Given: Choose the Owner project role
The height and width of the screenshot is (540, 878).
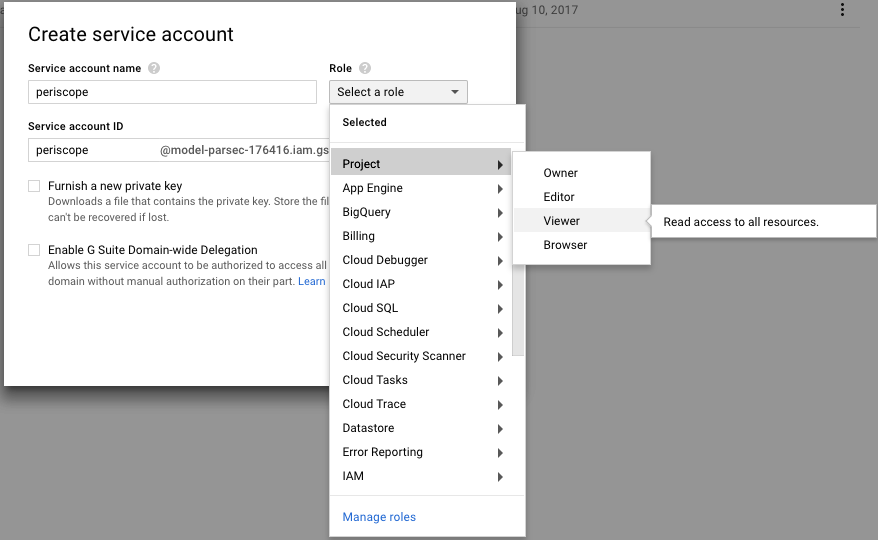Looking at the screenshot, I should click(x=561, y=173).
